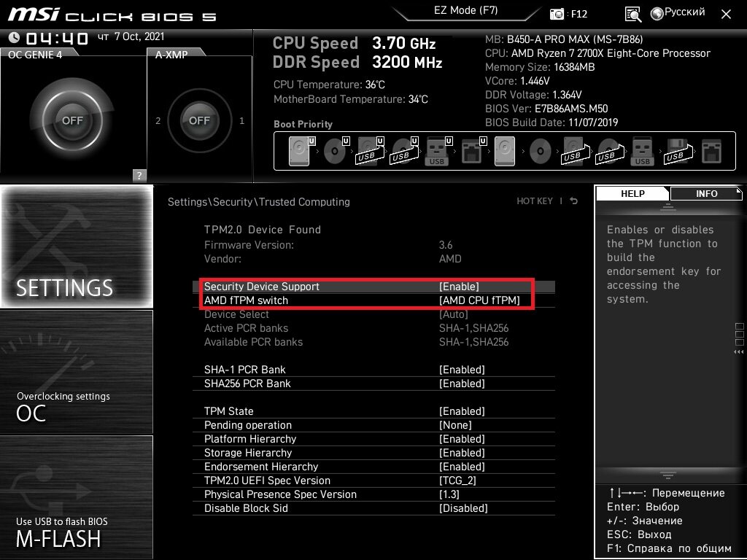Viewport: 747px width, 560px height.
Task: Click the BIOS clock 04:40
Action: click(x=57, y=38)
